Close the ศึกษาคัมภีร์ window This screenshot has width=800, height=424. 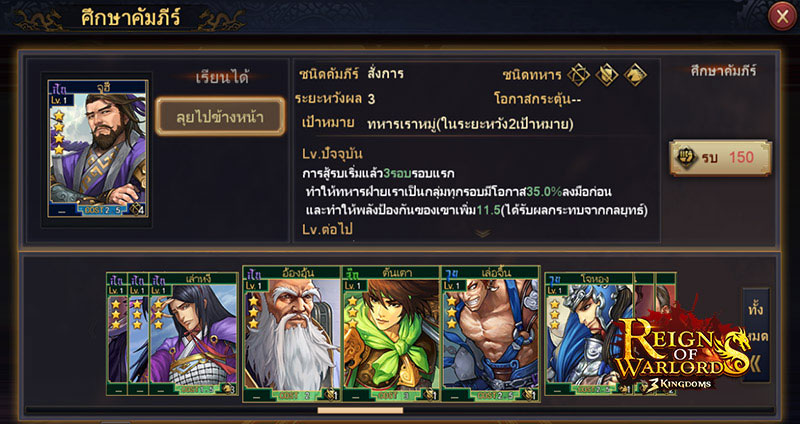pos(782,17)
